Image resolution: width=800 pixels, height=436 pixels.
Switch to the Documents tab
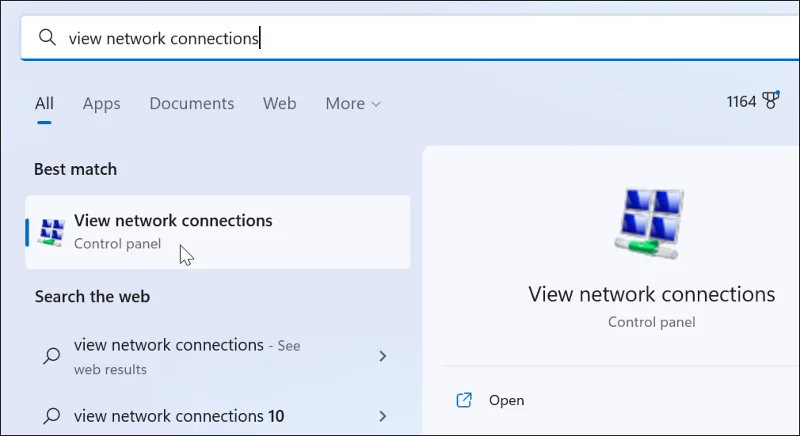[x=192, y=104]
